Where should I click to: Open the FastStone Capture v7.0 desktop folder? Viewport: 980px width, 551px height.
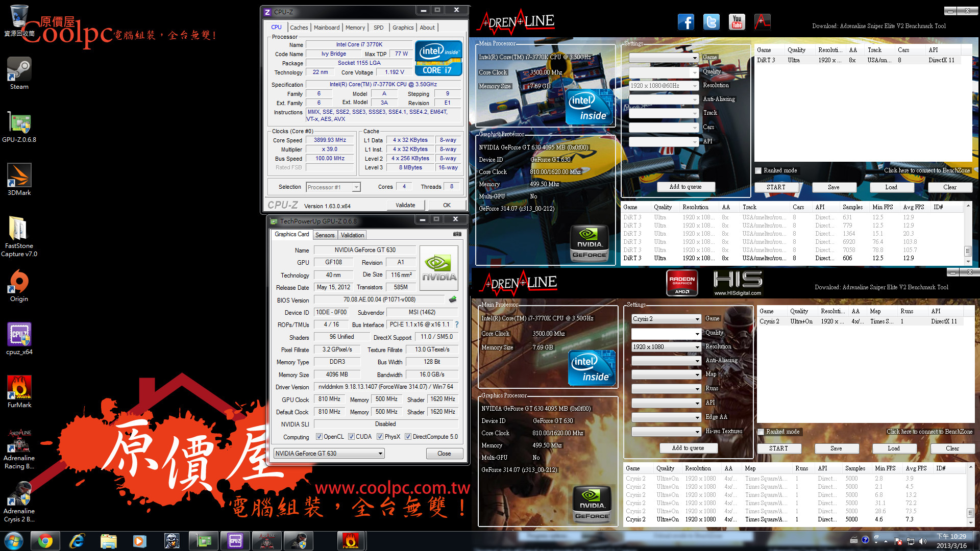click(x=19, y=236)
